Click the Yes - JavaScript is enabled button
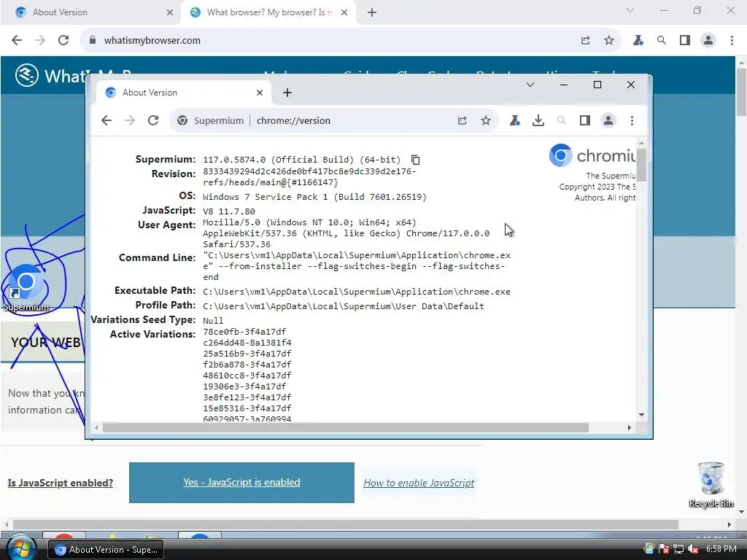This screenshot has height=560, width=747. (241, 483)
